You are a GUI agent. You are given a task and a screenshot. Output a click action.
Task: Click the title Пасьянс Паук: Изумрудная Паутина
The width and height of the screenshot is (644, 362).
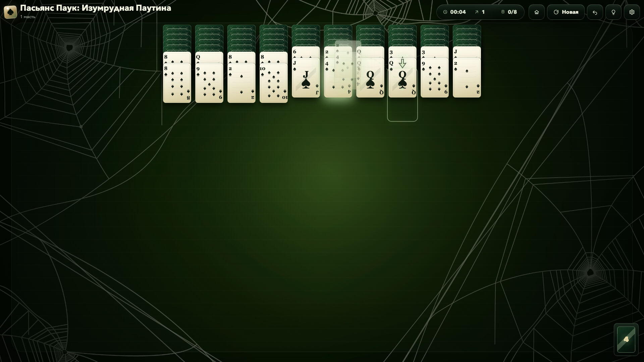[96, 8]
